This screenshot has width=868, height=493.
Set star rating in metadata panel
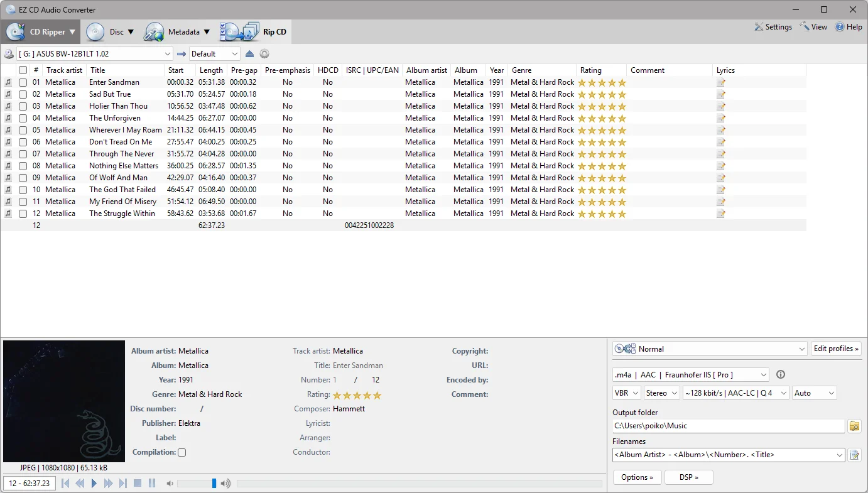[x=357, y=395]
